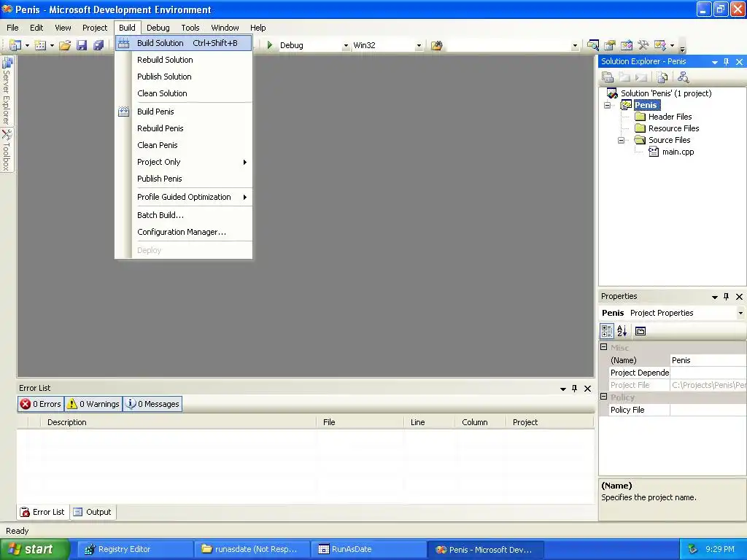Choose Rebuild Solution from the menu
Image resolution: width=747 pixels, height=560 pixels.
click(x=183, y=60)
